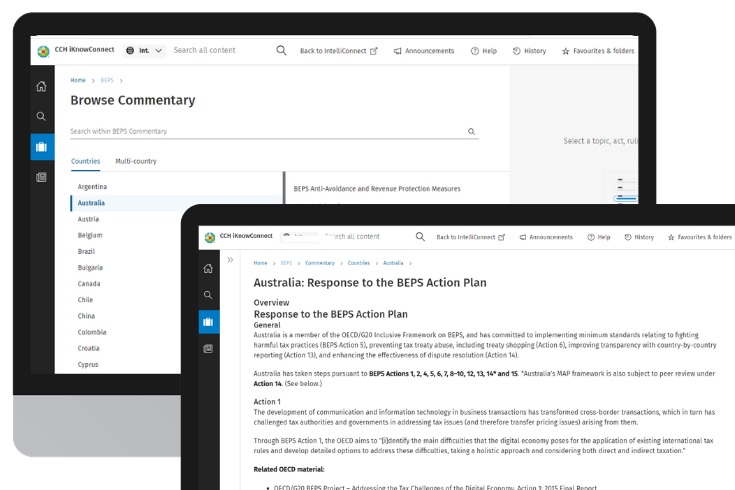Switch to the Multi-country tab
This screenshot has height=490, width=735.
(136, 161)
